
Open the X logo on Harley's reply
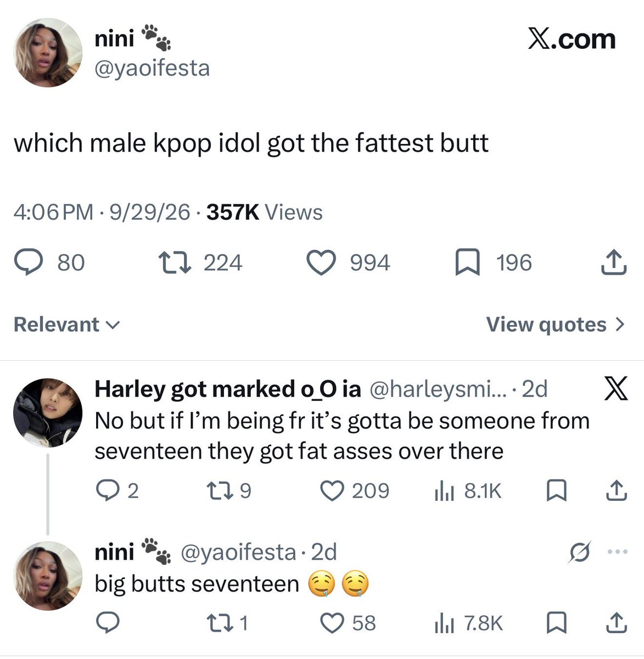click(x=616, y=389)
